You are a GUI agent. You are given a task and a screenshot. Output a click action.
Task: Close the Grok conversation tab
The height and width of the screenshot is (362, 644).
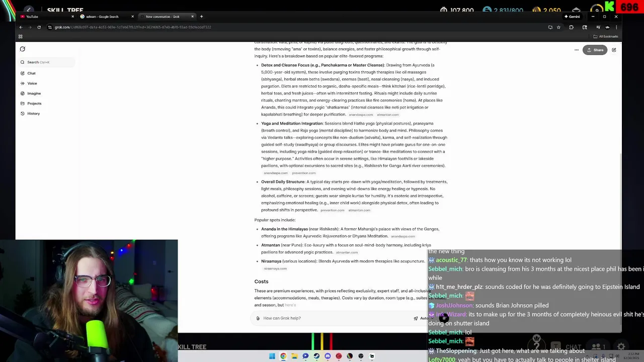pos(192,17)
